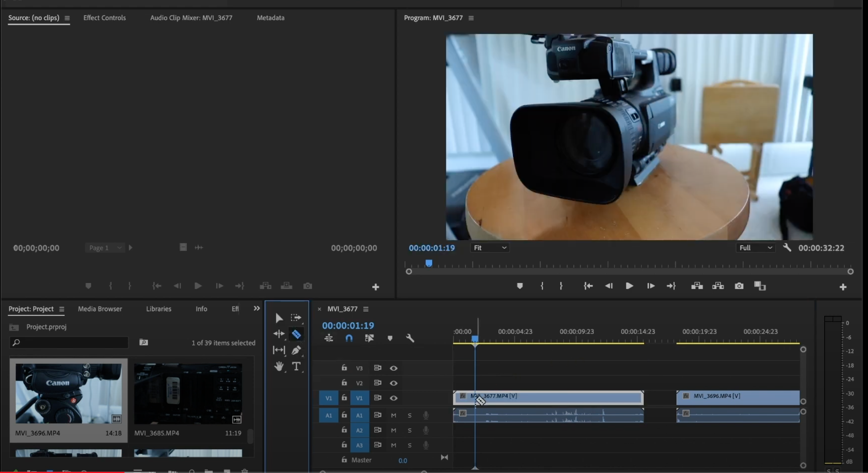Step forward one frame in Program monitor
The width and height of the screenshot is (868, 473).
pyautogui.click(x=651, y=286)
